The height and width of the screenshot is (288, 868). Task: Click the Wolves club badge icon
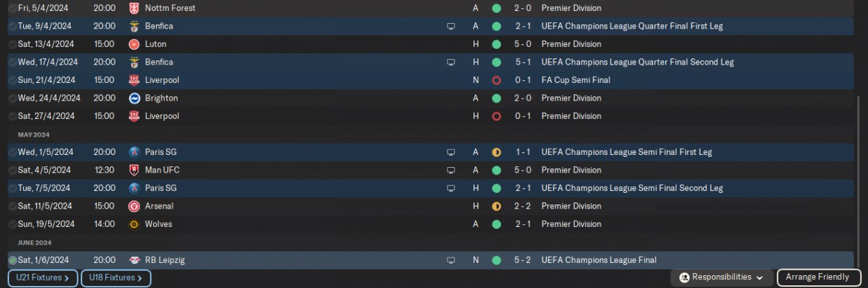point(134,224)
